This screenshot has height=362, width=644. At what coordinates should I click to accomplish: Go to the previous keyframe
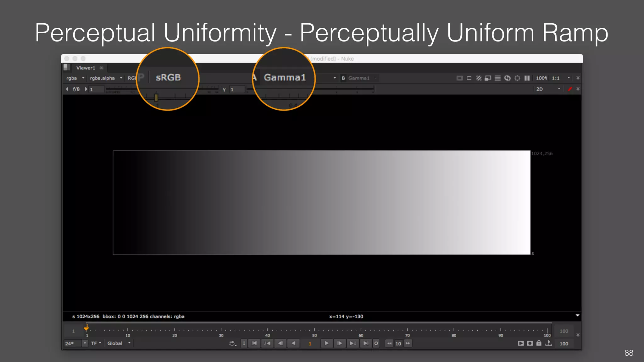(x=267, y=343)
